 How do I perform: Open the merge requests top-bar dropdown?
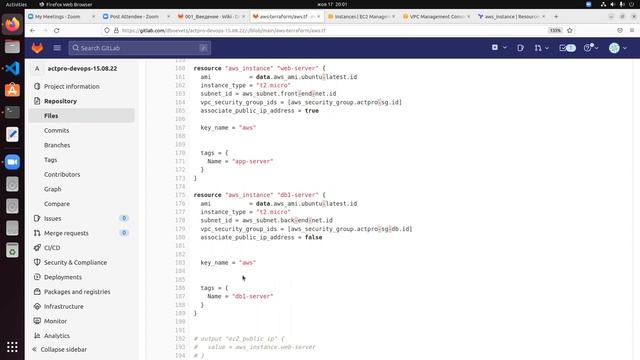(541, 48)
